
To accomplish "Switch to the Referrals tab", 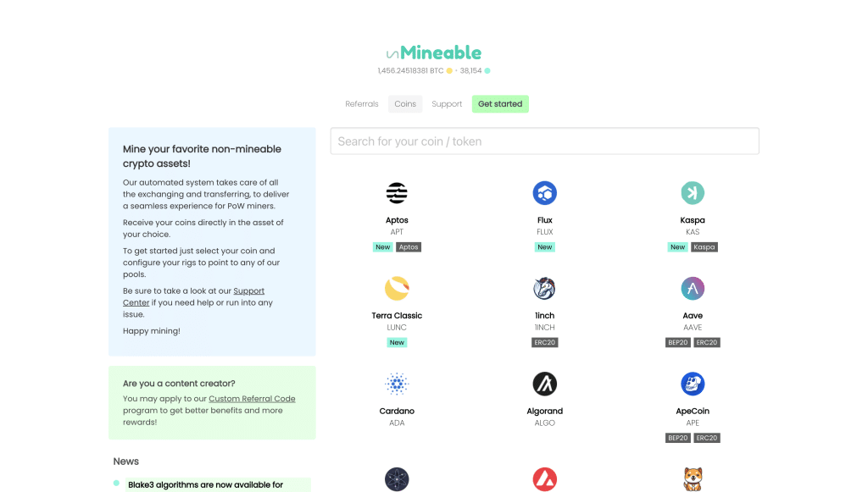I will 362,103.
